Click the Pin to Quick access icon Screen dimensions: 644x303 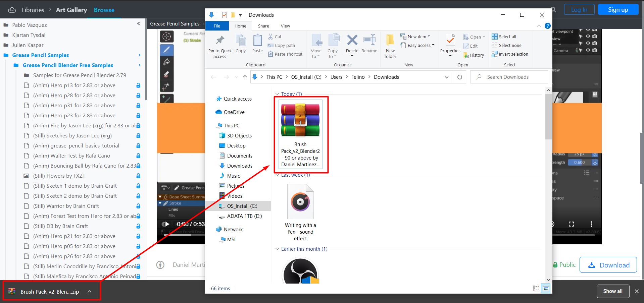pos(220,40)
